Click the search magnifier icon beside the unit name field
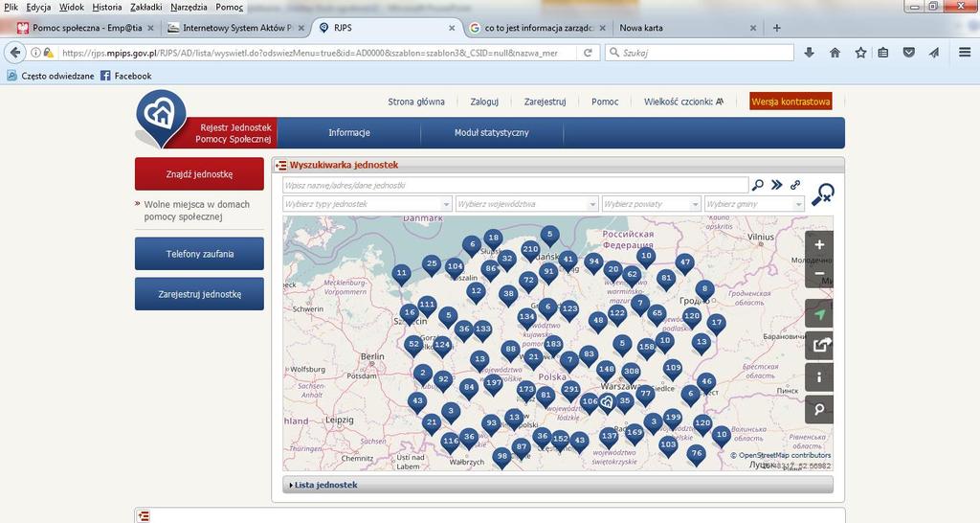The image size is (980, 523). 758,185
